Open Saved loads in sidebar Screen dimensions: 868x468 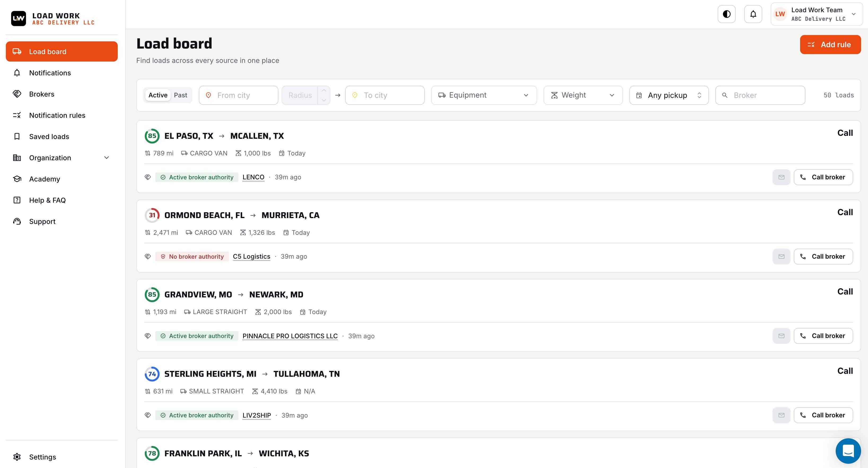[62, 137]
